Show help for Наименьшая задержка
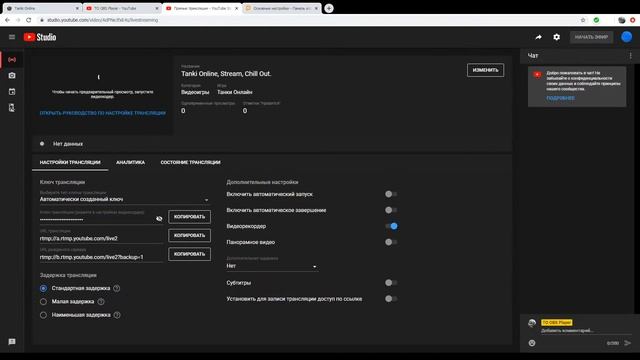Image resolution: width=640 pixels, height=360 pixels. pos(117,315)
